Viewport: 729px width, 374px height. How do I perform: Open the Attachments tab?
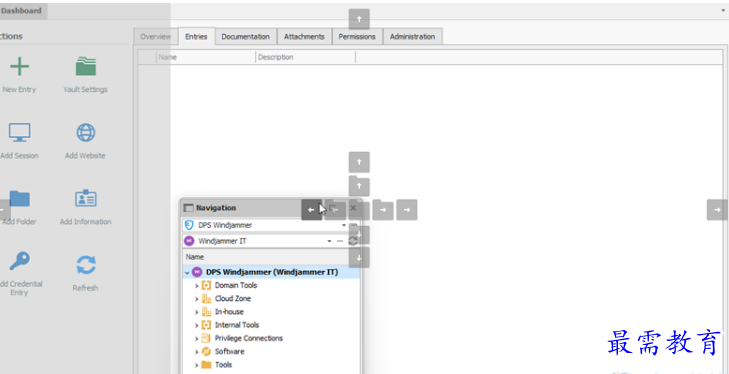coord(304,37)
